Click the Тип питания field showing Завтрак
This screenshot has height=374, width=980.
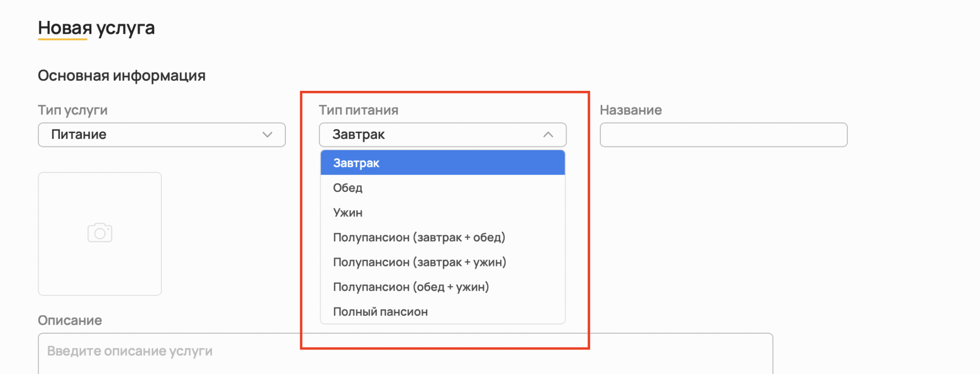[x=434, y=135]
